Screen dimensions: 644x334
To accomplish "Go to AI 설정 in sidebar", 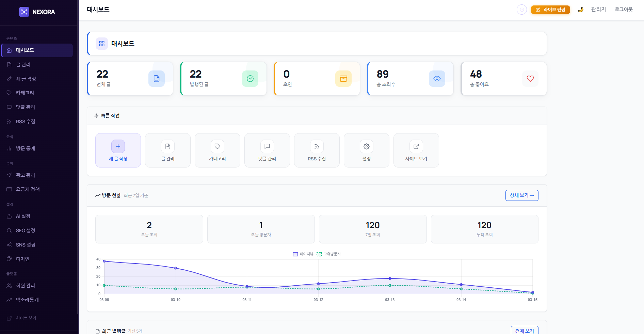I will 23,216.
